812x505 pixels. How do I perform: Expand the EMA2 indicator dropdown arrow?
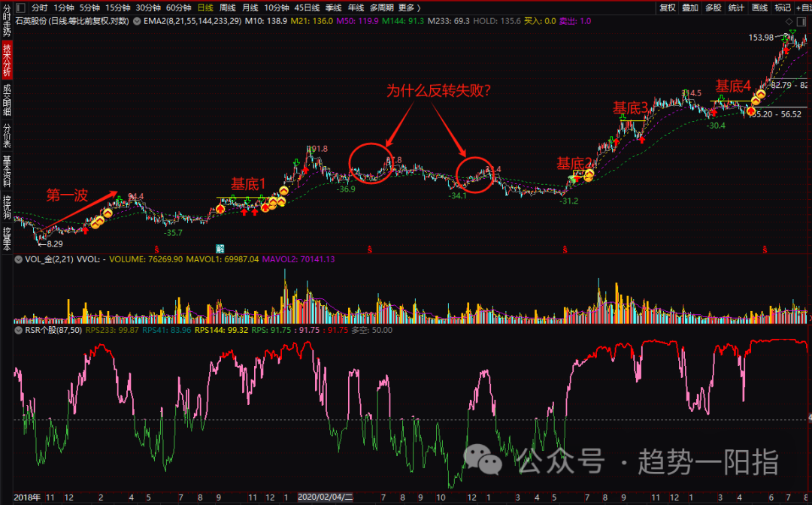[137, 21]
